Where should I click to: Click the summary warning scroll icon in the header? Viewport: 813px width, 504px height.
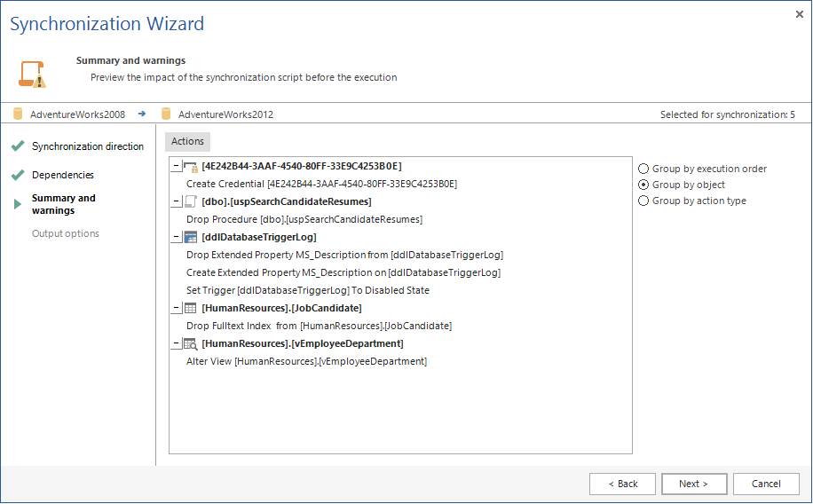33,75
